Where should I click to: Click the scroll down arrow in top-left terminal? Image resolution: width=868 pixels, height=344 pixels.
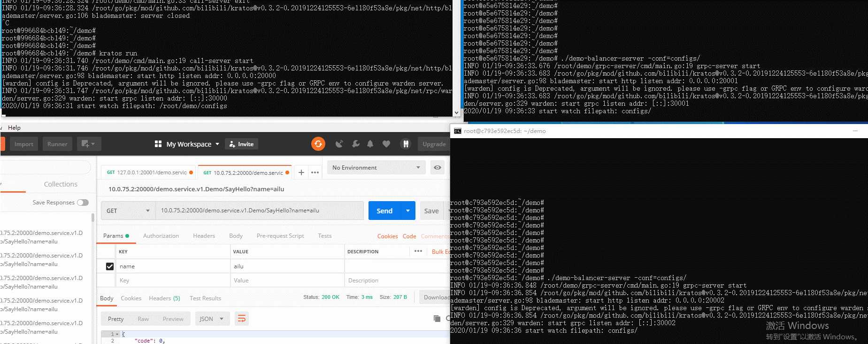click(456, 113)
